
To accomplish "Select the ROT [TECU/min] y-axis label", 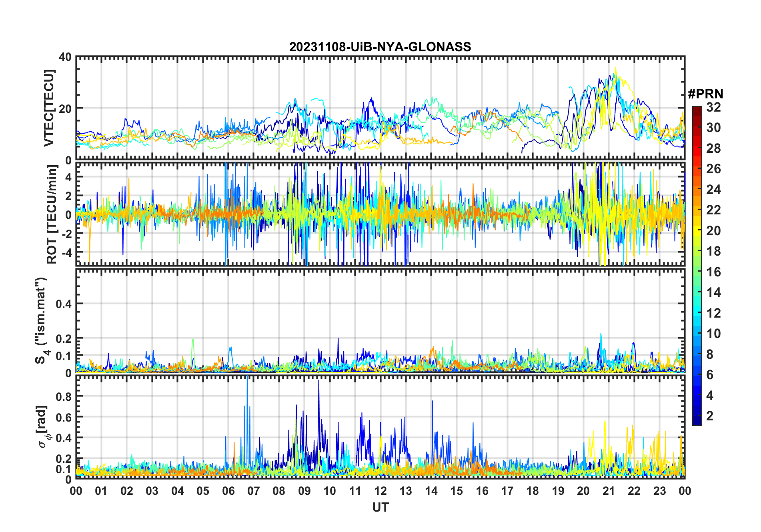I will click(x=52, y=214).
